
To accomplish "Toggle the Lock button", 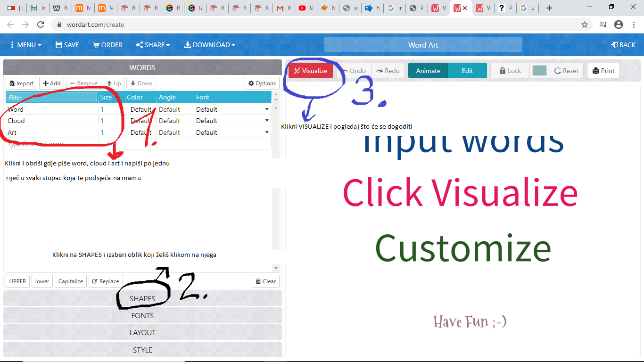I will (x=510, y=71).
